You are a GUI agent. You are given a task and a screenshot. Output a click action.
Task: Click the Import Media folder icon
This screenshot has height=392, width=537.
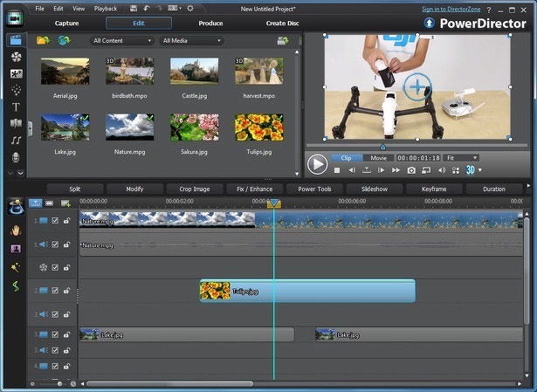(x=44, y=40)
